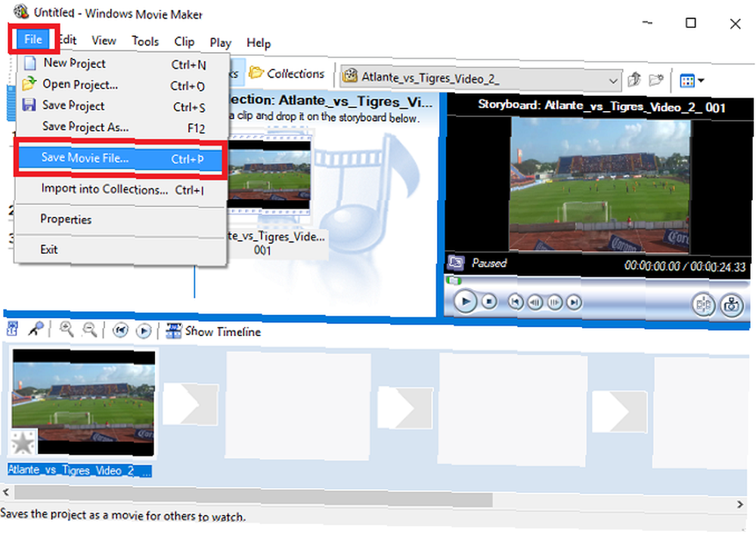Click the video effect star on the clip

(x=23, y=442)
